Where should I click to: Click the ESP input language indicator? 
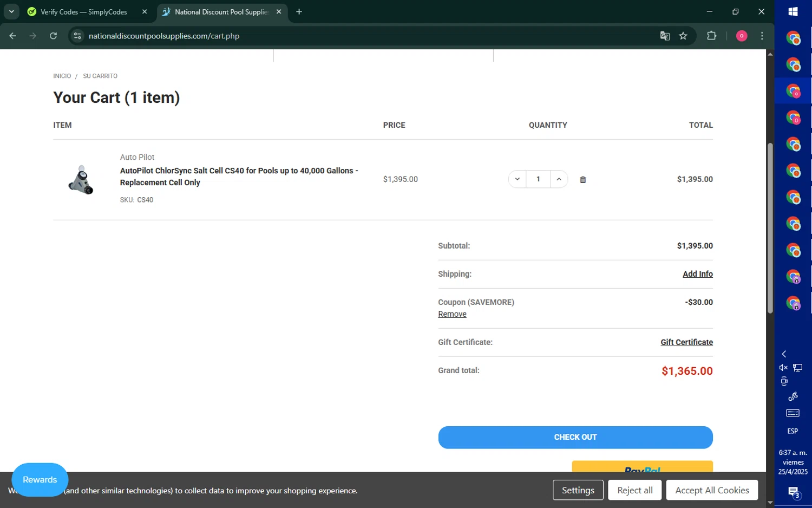(793, 431)
